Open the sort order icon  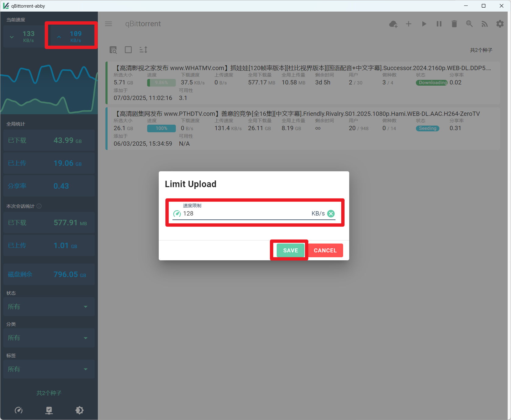pos(144,50)
